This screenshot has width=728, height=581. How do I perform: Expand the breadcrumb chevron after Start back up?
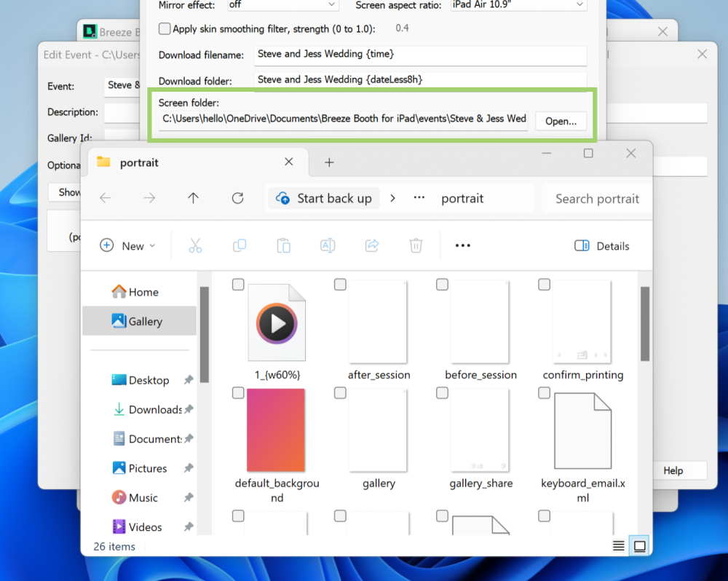click(x=393, y=198)
